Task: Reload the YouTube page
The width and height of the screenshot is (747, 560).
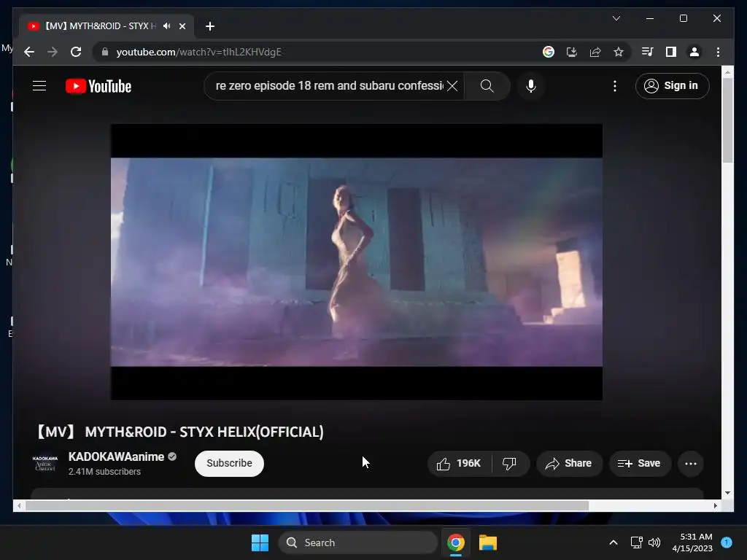Action: point(76,52)
